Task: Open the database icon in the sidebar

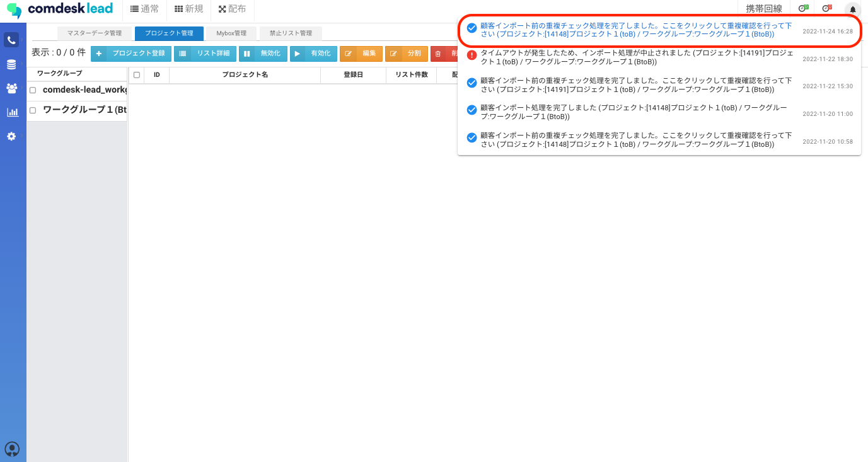Action: tap(11, 64)
